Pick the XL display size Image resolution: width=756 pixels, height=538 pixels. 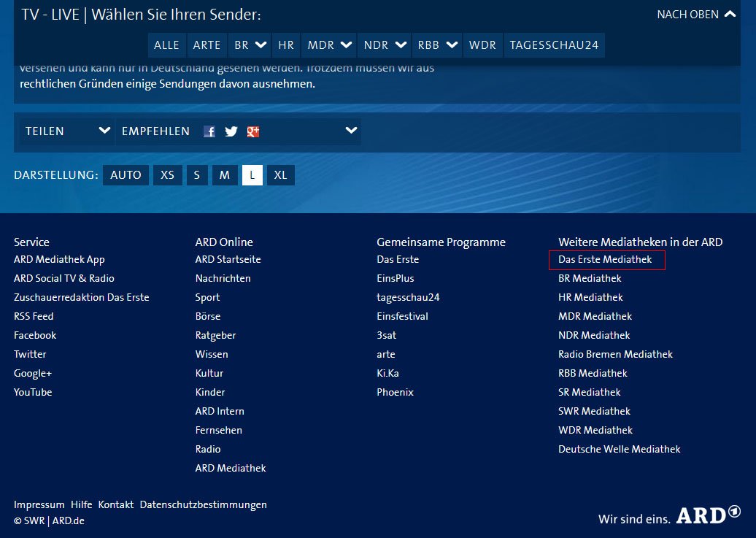pyautogui.click(x=281, y=175)
